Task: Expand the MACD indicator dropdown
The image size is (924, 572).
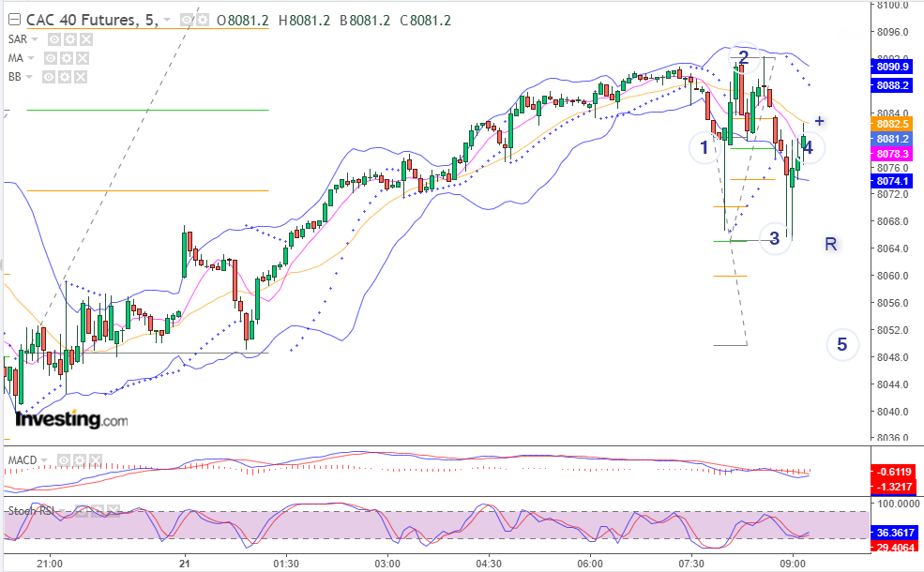Action: coord(44,460)
